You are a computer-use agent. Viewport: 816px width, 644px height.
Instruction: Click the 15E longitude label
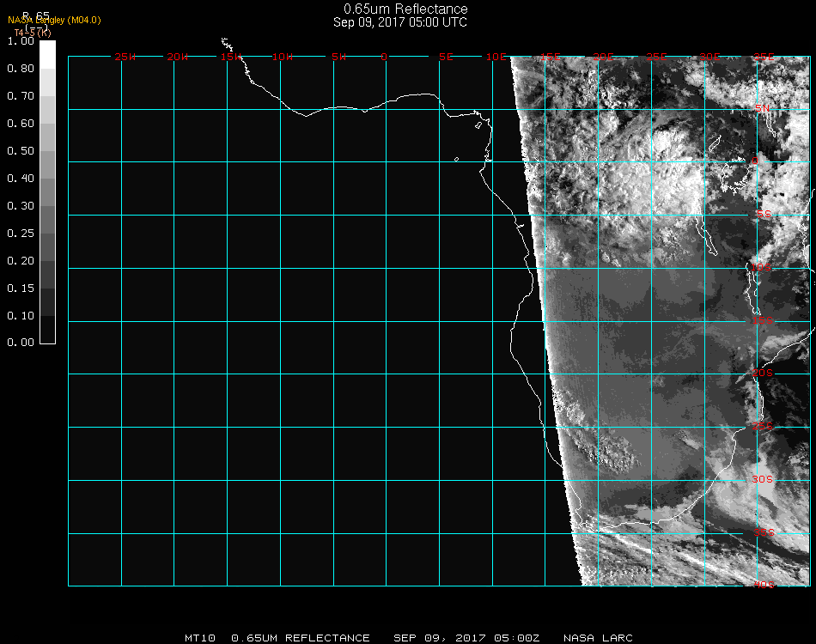[551, 57]
